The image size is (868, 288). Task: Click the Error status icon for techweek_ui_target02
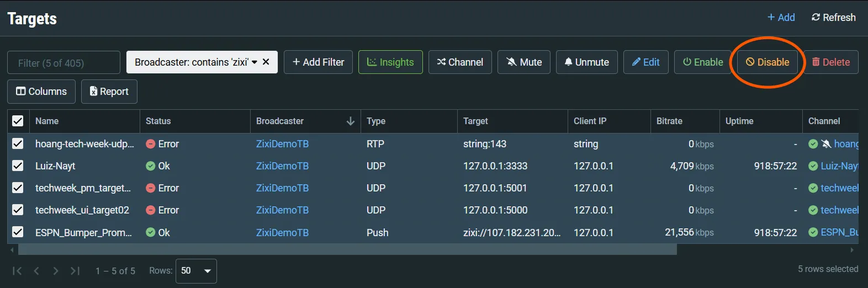tap(150, 210)
